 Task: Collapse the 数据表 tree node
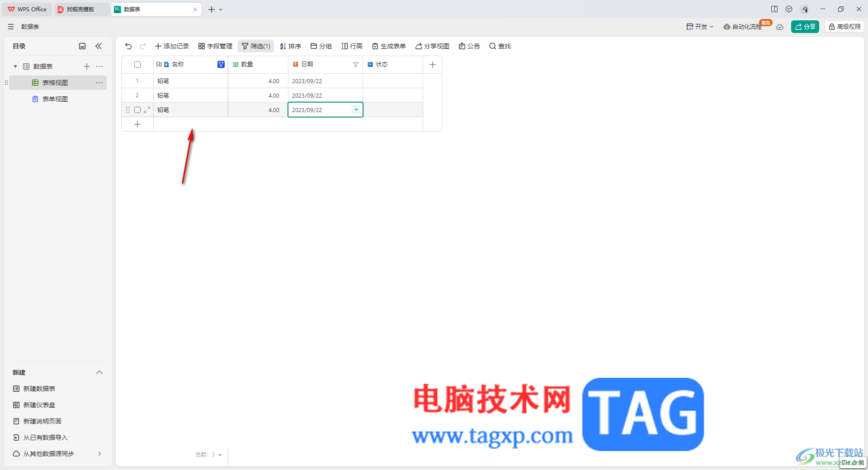tap(15, 66)
